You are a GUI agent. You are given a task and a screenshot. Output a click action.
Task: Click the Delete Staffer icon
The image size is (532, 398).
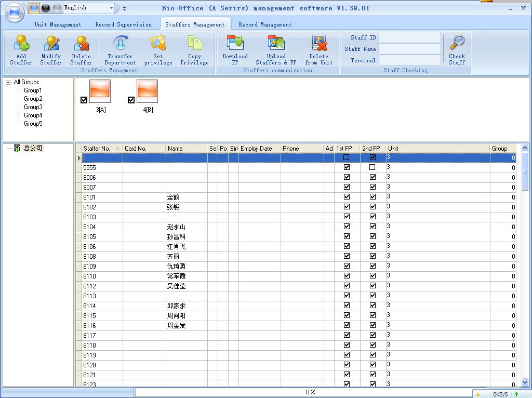click(81, 45)
